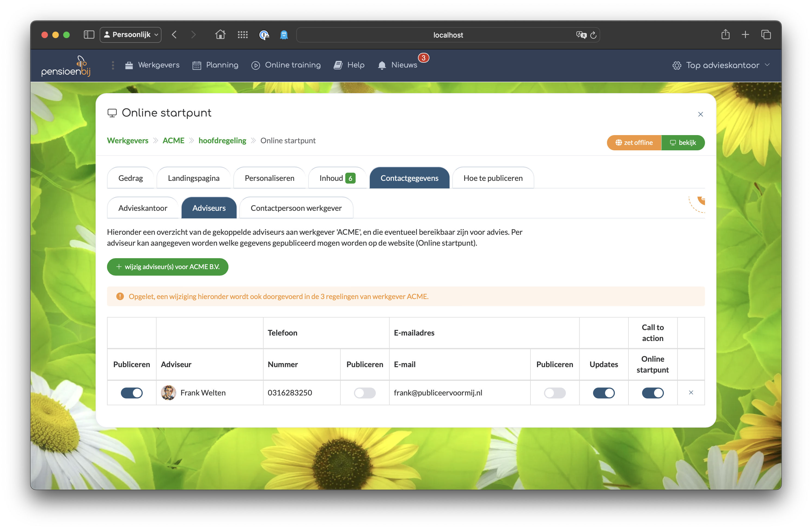Click the translate icon in address bar
The width and height of the screenshot is (812, 530).
[581, 35]
